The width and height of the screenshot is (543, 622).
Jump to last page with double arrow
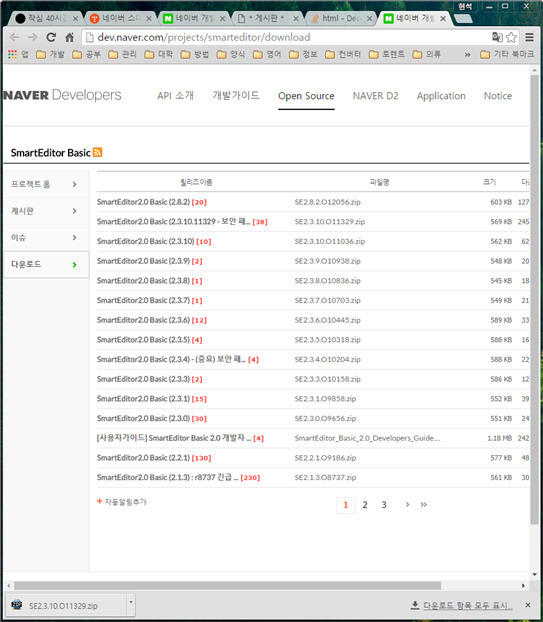pos(424,505)
